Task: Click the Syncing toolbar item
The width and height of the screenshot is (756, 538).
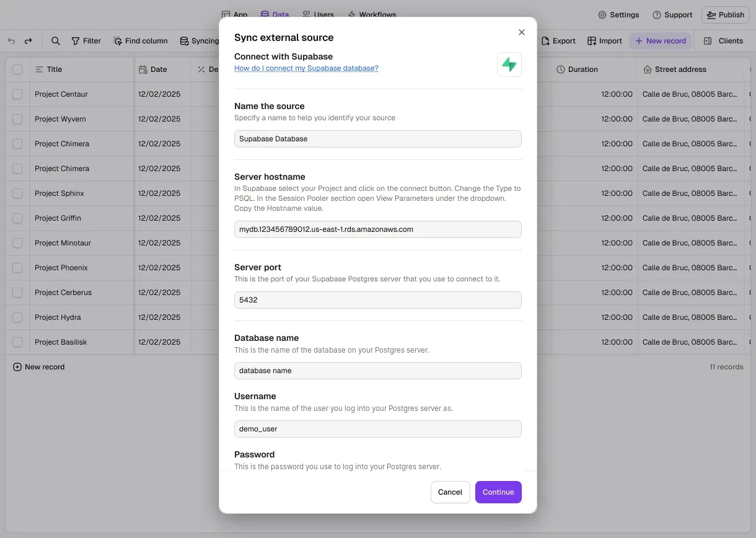Action: click(x=199, y=41)
